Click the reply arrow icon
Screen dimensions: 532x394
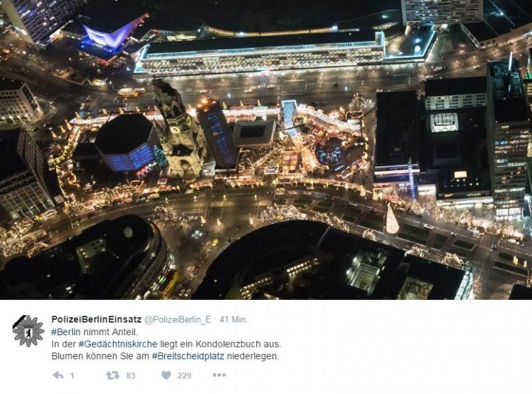58,375
